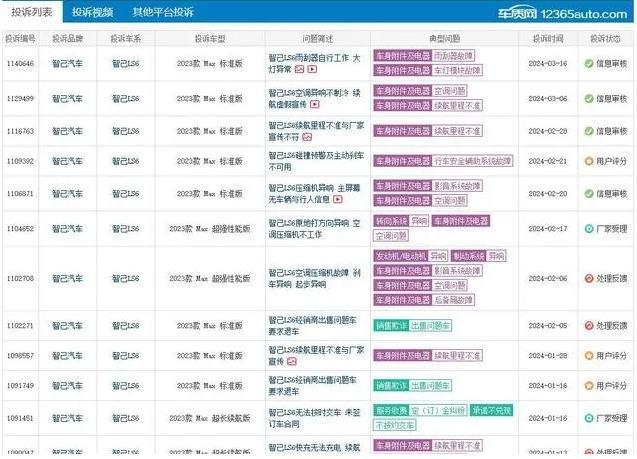Click 影音系统故障 tag in row 1106871
Viewport: 637px width, 459px height.
pyautogui.click(x=457, y=186)
